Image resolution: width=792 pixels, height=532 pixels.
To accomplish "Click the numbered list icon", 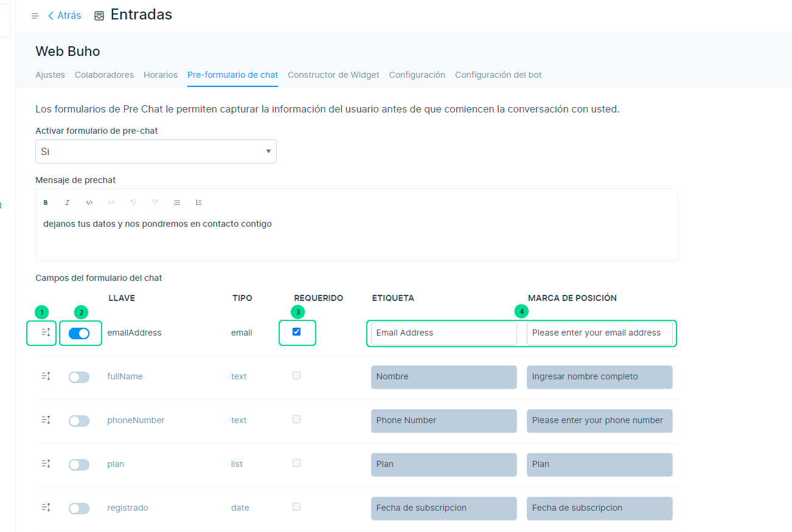I will click(199, 202).
